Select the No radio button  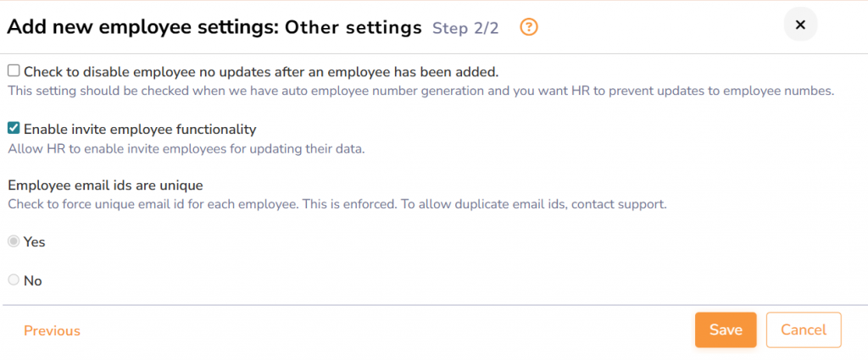coord(14,280)
